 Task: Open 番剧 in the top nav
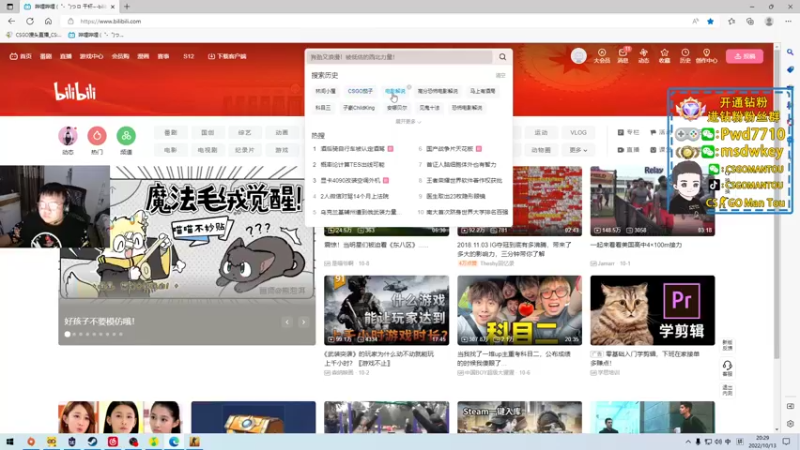pyautogui.click(x=46, y=56)
